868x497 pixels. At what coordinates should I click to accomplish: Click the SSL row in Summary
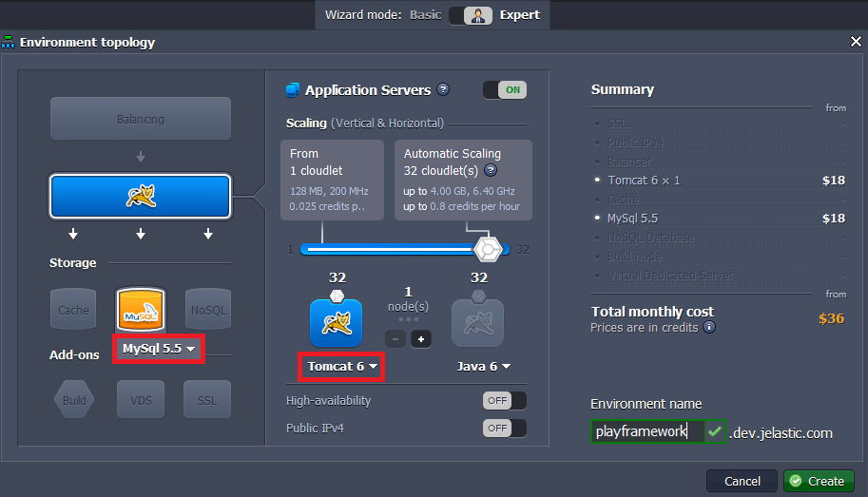[719, 124]
